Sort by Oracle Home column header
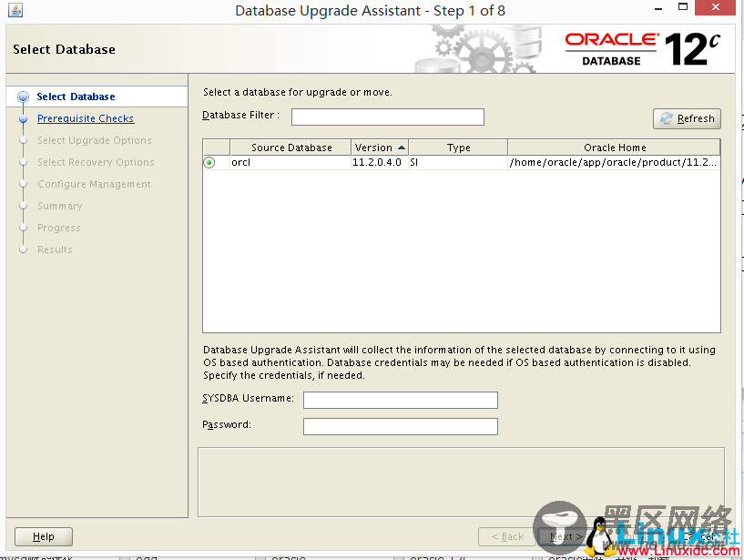This screenshot has height=560, width=744. pyautogui.click(x=614, y=148)
